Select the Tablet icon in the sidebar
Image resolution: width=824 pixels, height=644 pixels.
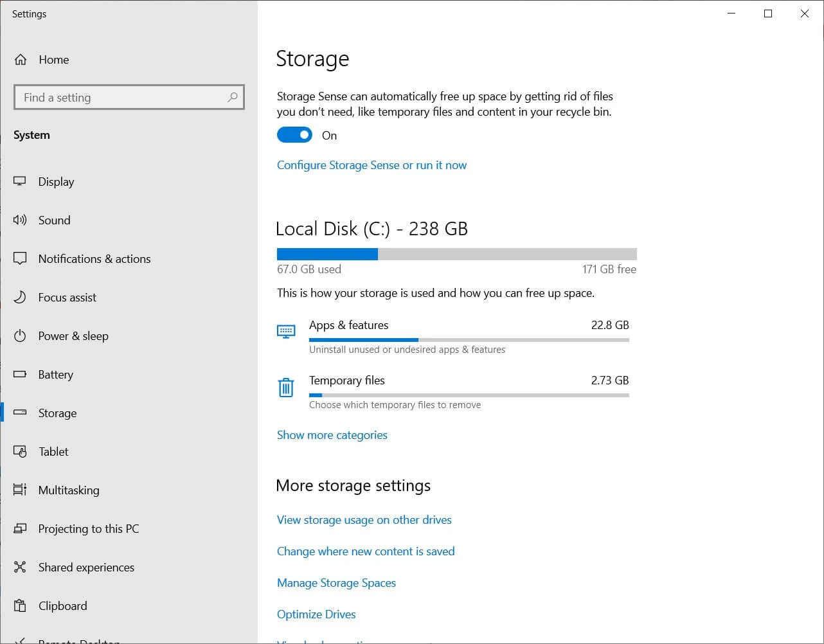coord(20,451)
